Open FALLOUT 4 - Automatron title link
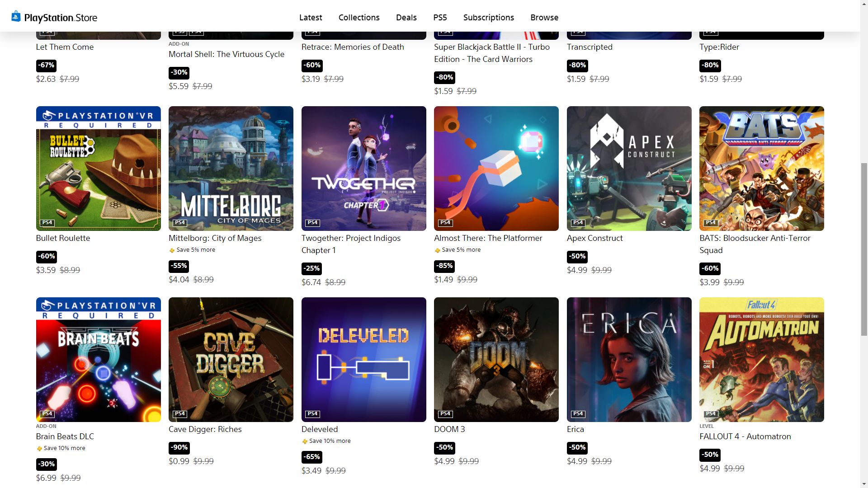Viewport: 868px width, 488px height. tap(745, 436)
